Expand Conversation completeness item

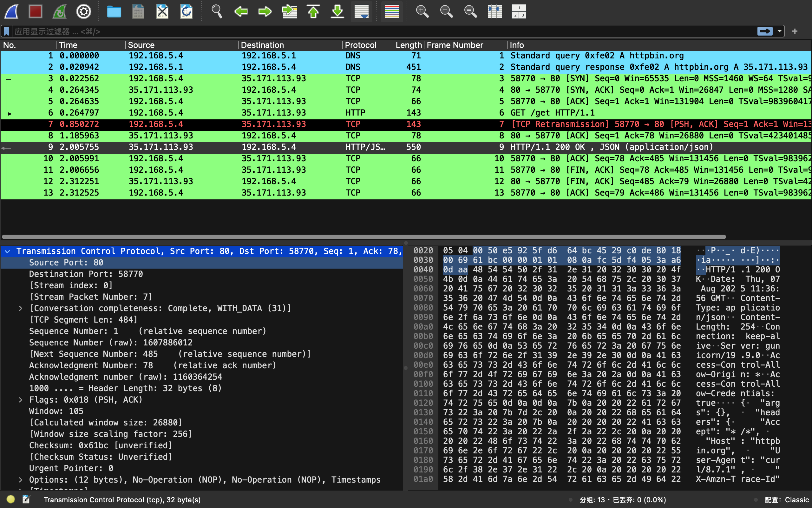tap(21, 308)
